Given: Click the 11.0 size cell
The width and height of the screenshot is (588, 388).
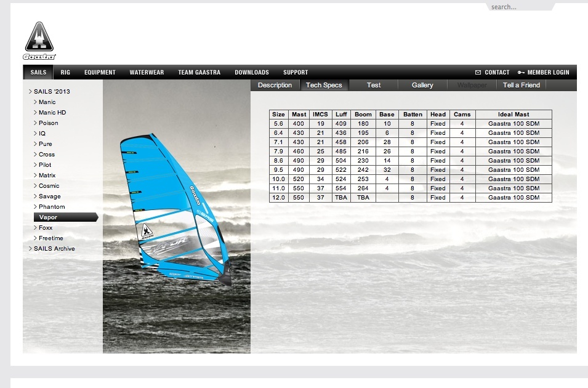Looking at the screenshot, I should click(279, 188).
